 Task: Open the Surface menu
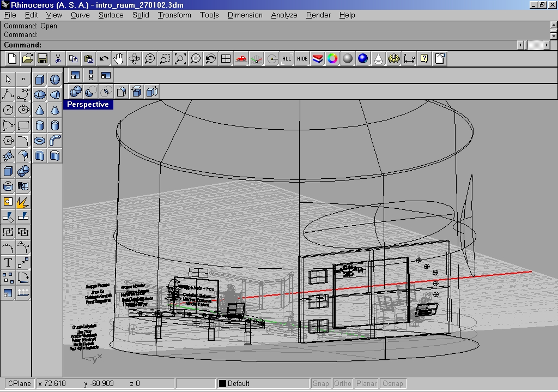coord(111,15)
